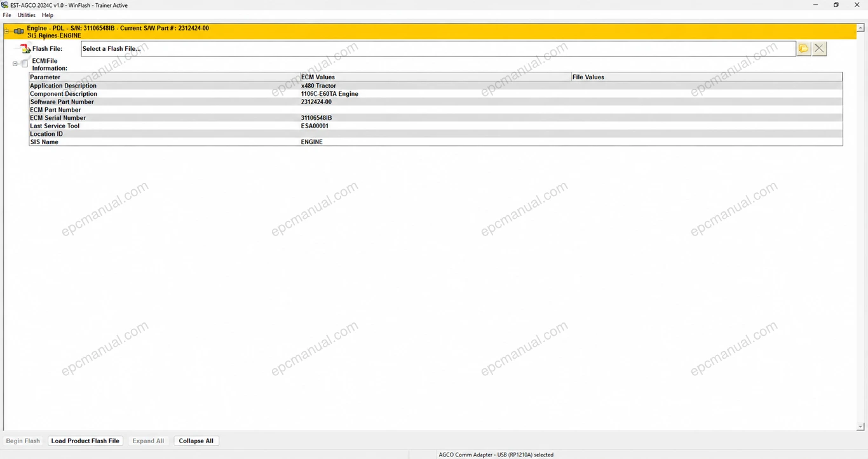The image size is (868, 459).
Task: Click the AGCO Comm Adapter status bar text
Action: point(496,455)
